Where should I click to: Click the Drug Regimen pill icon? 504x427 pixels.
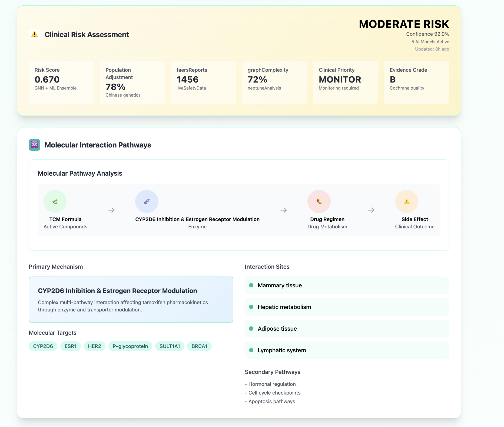pos(319,202)
